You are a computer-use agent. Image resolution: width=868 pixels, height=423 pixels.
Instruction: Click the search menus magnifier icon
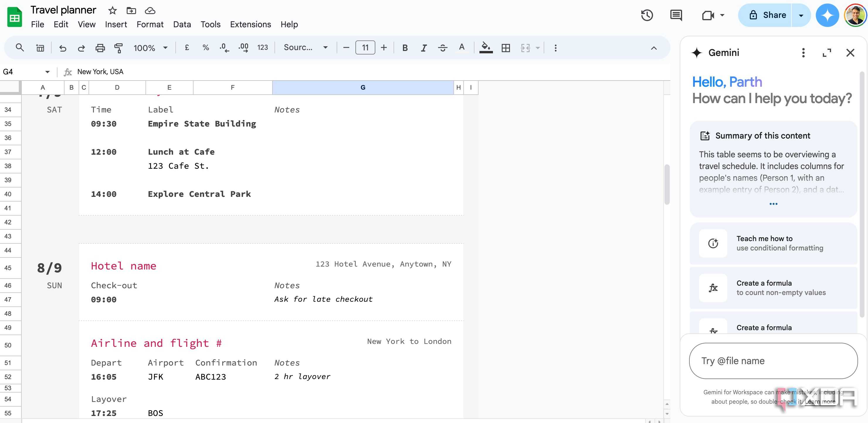point(20,48)
